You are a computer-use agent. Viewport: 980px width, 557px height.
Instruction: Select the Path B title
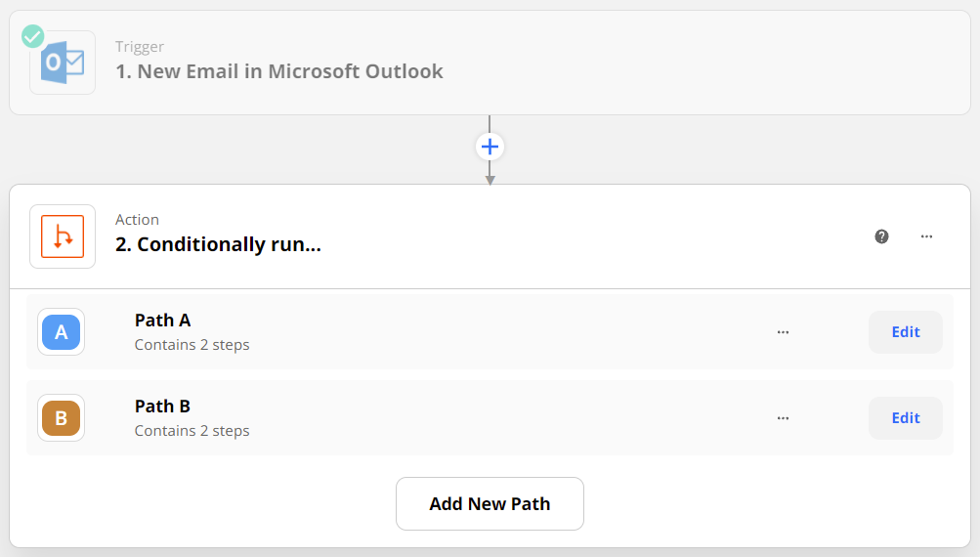point(162,407)
